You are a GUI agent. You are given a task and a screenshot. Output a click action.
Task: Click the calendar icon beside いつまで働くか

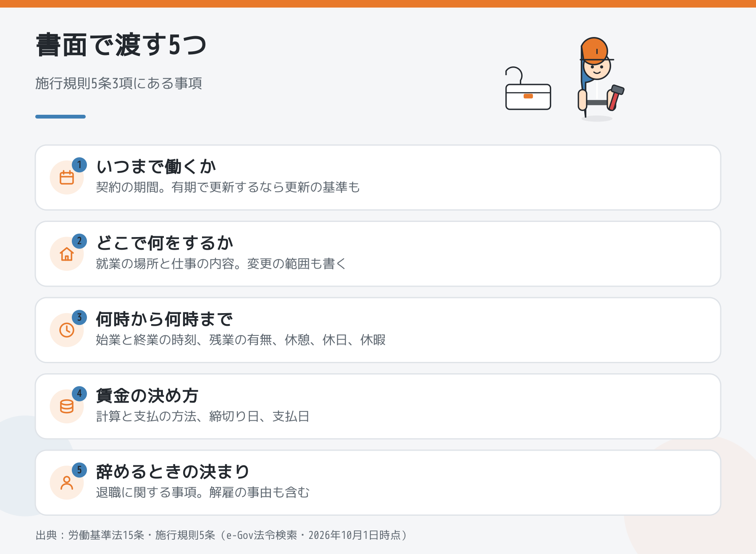click(67, 177)
